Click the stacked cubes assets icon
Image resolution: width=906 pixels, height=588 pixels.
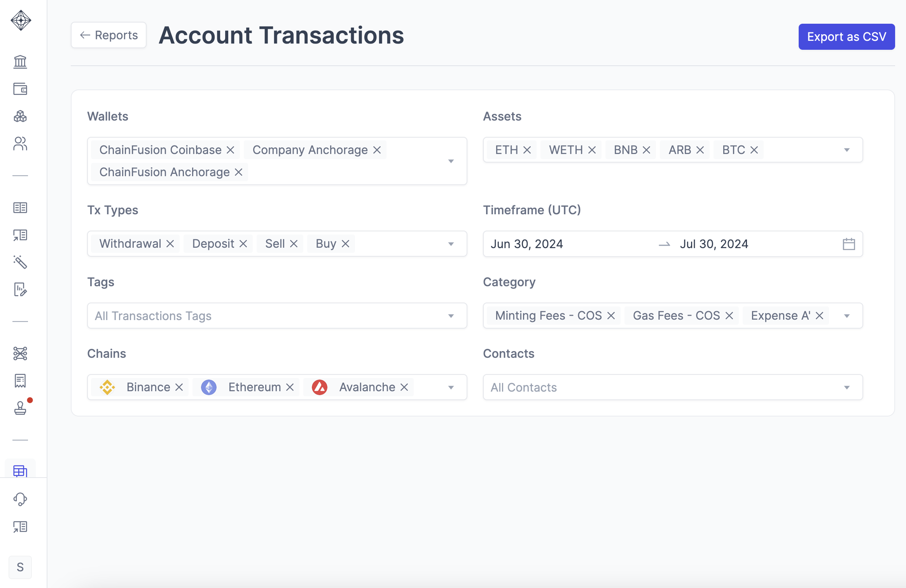pos(20,116)
